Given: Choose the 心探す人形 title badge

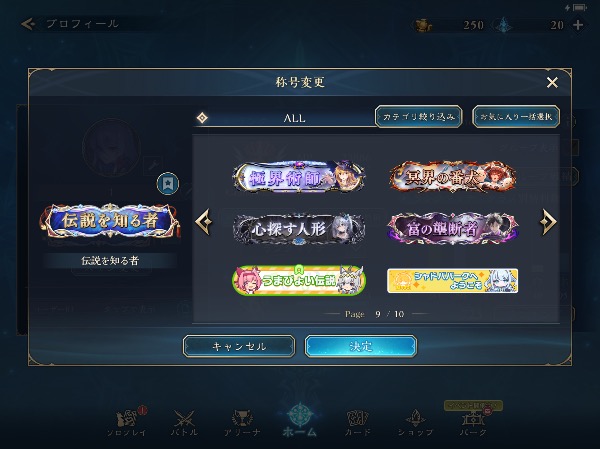Looking at the screenshot, I should tap(299, 229).
